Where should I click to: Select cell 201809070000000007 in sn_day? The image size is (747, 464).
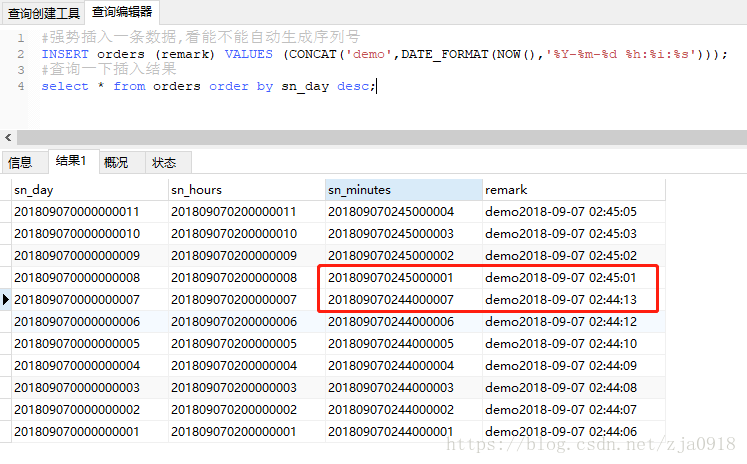tap(90, 300)
